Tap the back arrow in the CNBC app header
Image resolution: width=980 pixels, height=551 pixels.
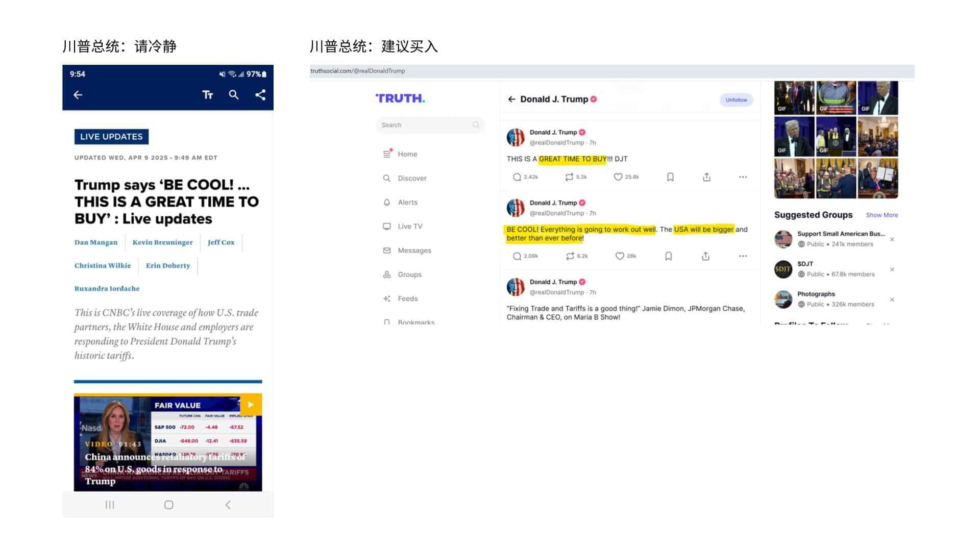click(78, 95)
